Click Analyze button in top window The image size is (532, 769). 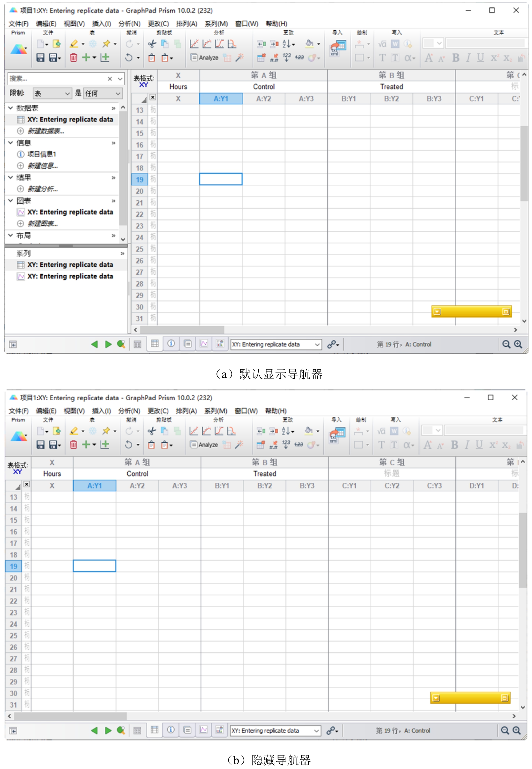coord(204,58)
